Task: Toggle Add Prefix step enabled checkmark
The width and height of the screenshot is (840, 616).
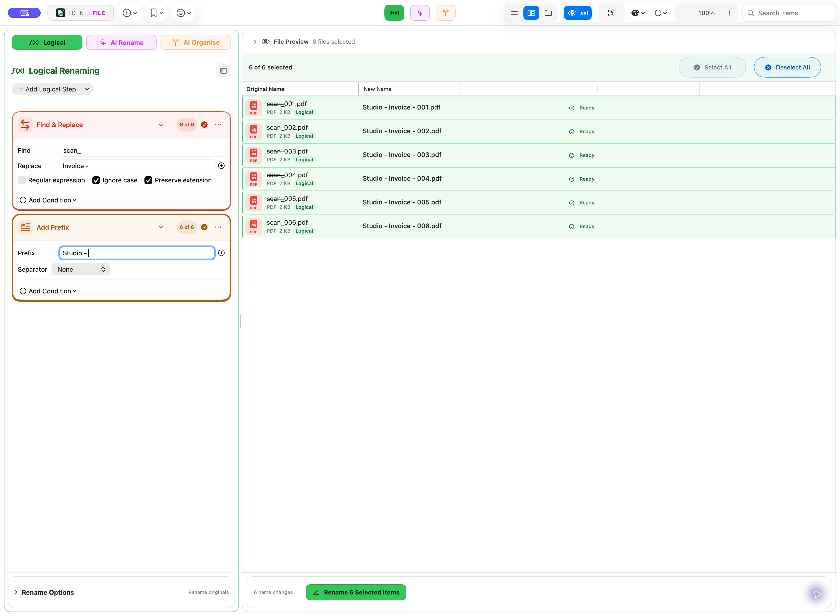Action: point(204,227)
